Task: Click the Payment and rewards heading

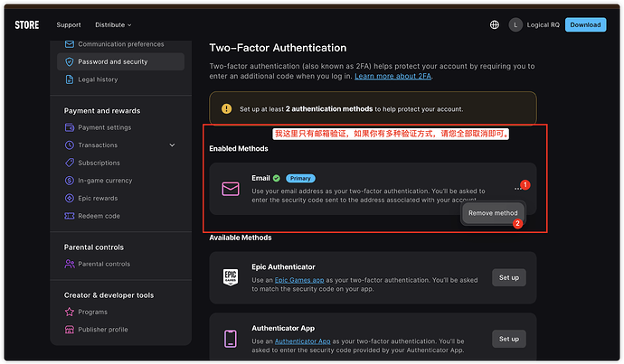Action: 102,110
